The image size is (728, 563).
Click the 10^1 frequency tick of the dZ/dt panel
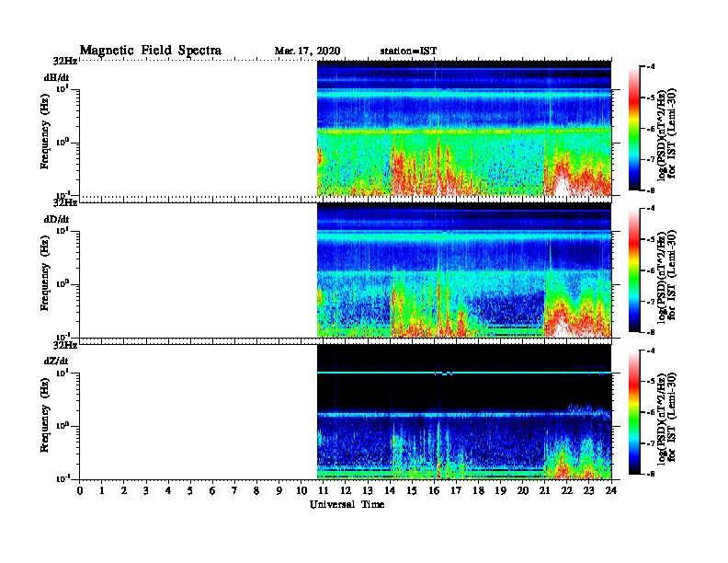tap(63, 372)
